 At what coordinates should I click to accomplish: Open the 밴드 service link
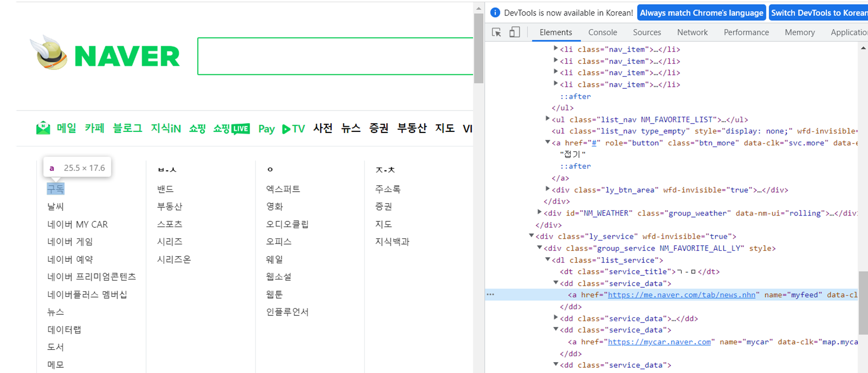click(x=165, y=189)
